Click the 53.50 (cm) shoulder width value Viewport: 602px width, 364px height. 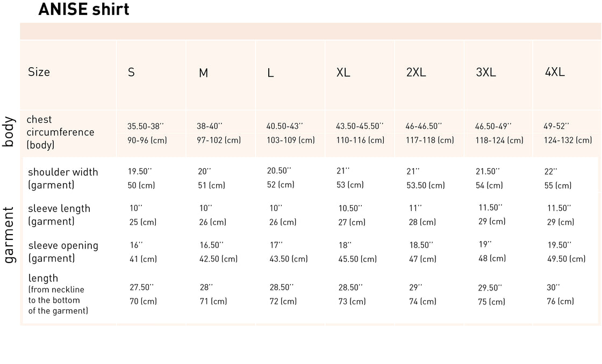pyautogui.click(x=426, y=185)
